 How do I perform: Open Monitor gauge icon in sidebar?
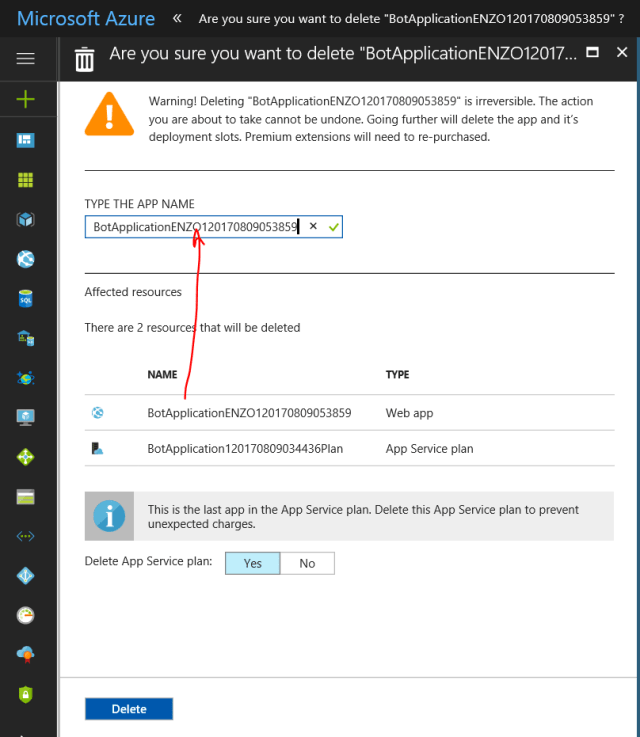pos(25,615)
